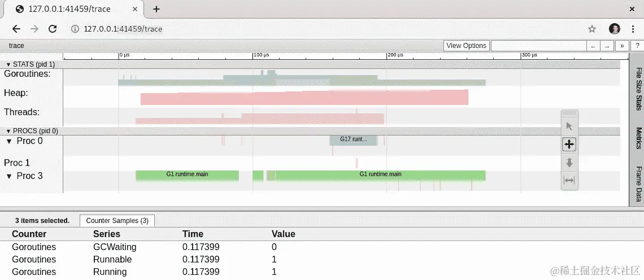The height and width of the screenshot is (280, 644).
Task: Select the Running series cell
Action: 110,272
